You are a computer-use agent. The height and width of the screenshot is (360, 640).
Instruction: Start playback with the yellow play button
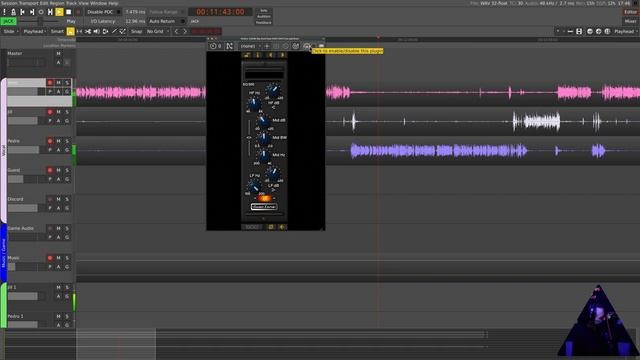(59, 12)
